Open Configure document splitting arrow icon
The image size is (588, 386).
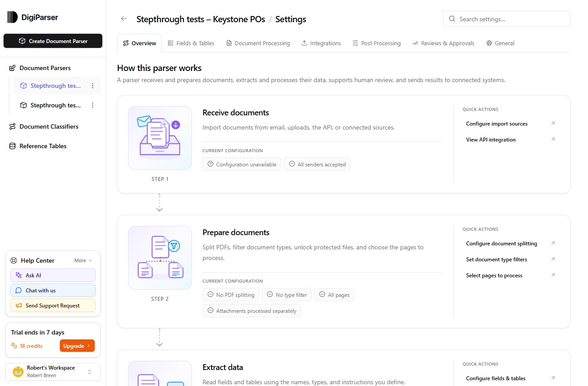tap(553, 243)
